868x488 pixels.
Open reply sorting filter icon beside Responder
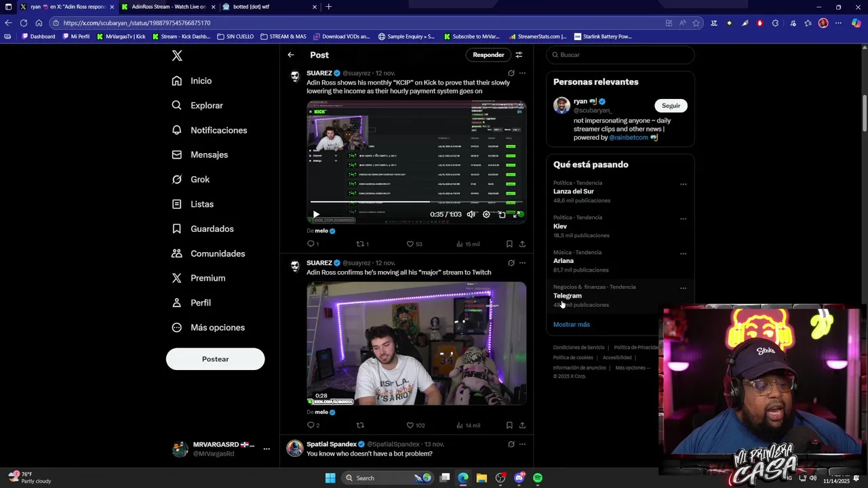point(519,55)
